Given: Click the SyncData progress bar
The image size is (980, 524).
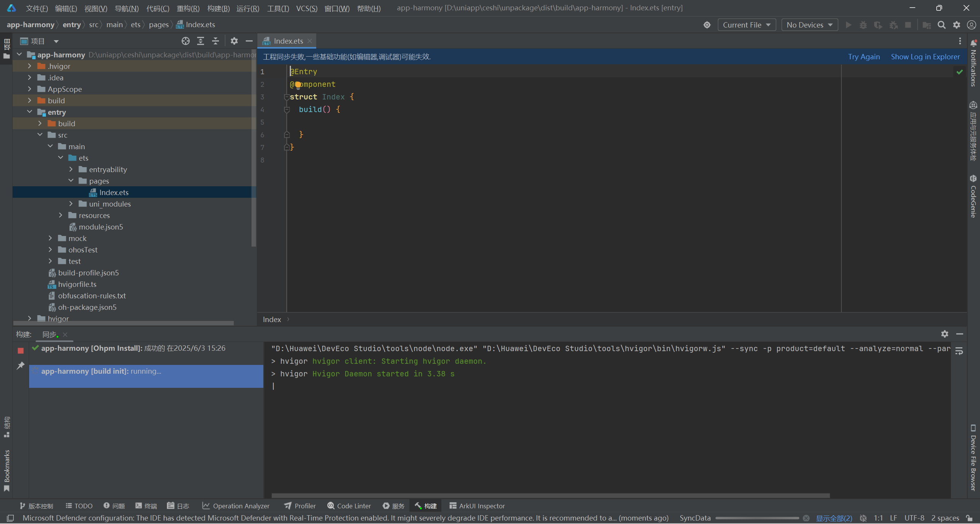Looking at the screenshot, I should [x=757, y=518].
